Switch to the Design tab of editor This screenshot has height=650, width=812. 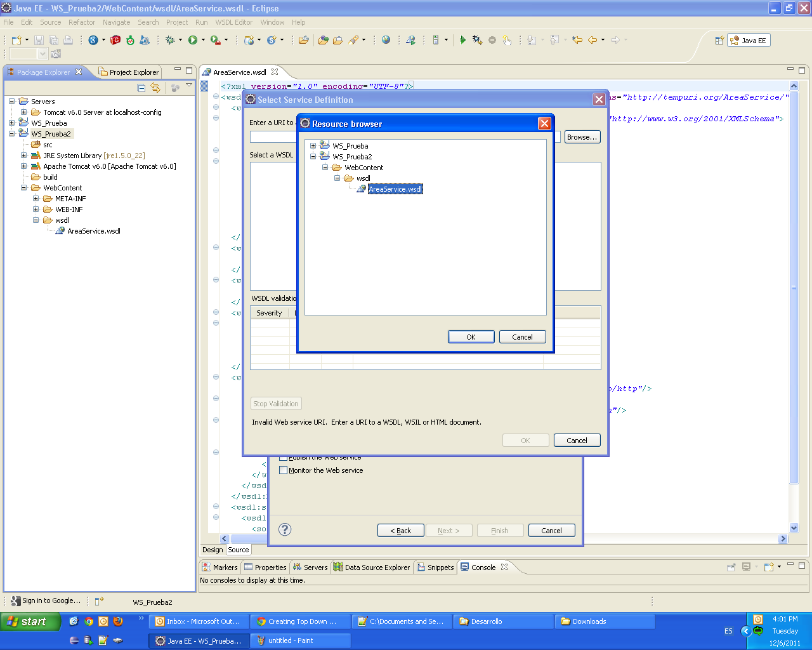[x=213, y=550]
